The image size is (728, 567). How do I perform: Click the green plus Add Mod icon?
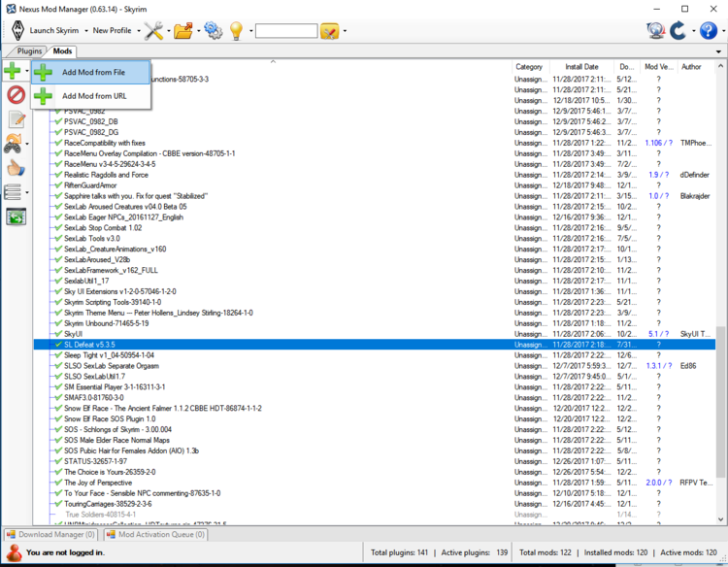[12, 71]
